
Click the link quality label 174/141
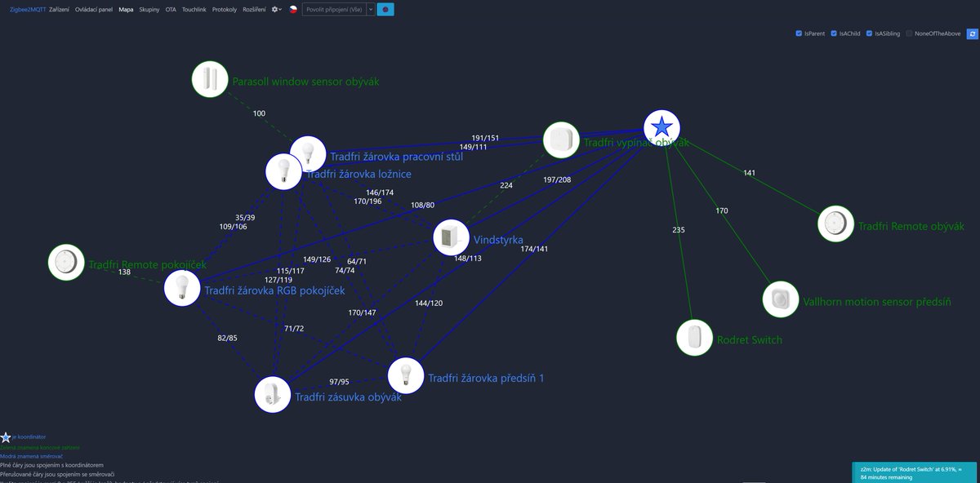pos(534,249)
